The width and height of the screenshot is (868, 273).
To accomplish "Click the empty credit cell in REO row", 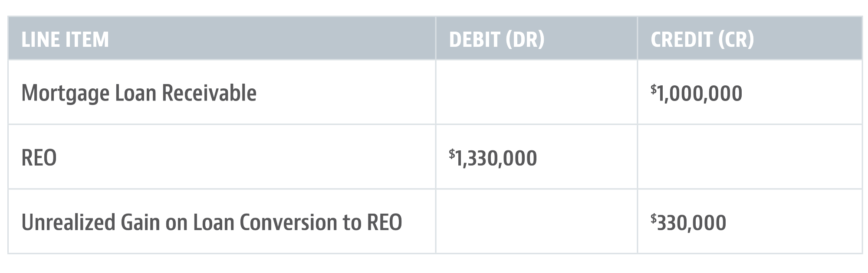I will [x=750, y=157].
